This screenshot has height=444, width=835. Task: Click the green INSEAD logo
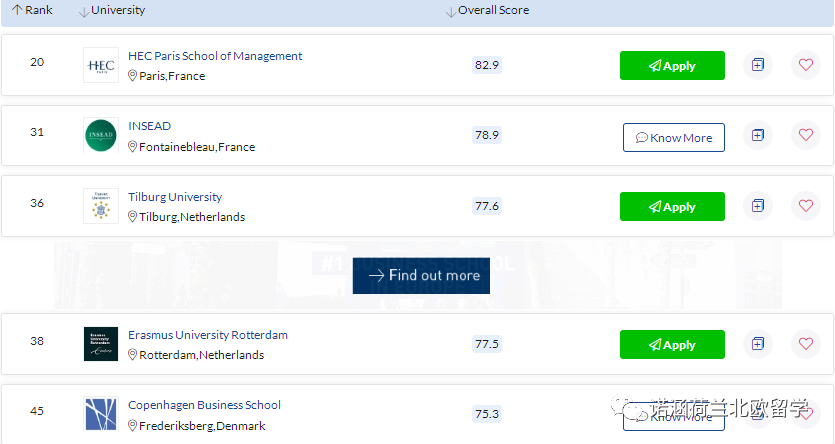point(101,136)
